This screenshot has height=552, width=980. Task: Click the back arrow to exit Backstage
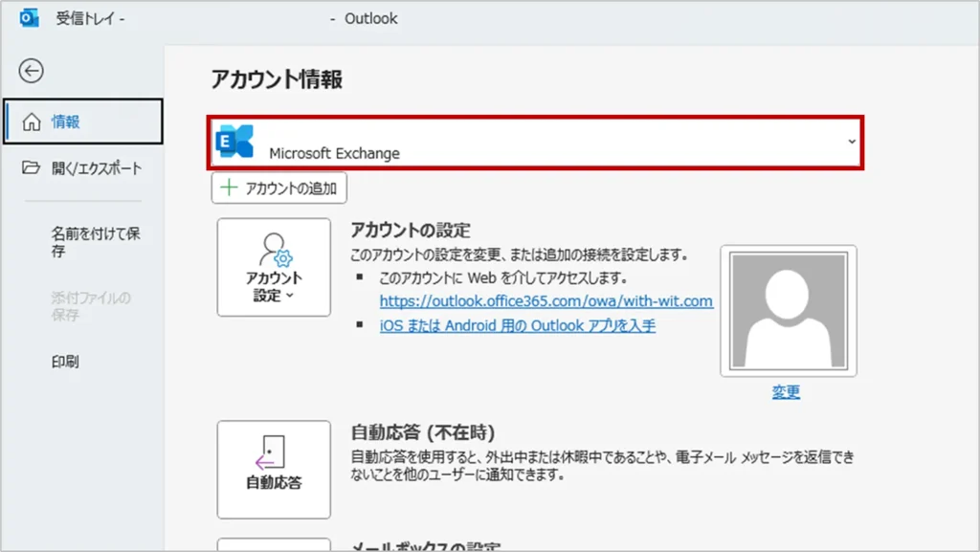pyautogui.click(x=32, y=71)
